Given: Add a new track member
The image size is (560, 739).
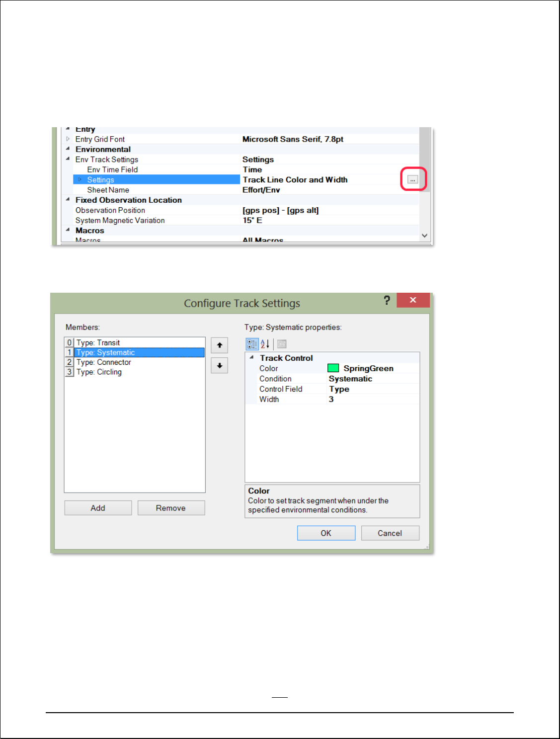Looking at the screenshot, I should click(98, 508).
